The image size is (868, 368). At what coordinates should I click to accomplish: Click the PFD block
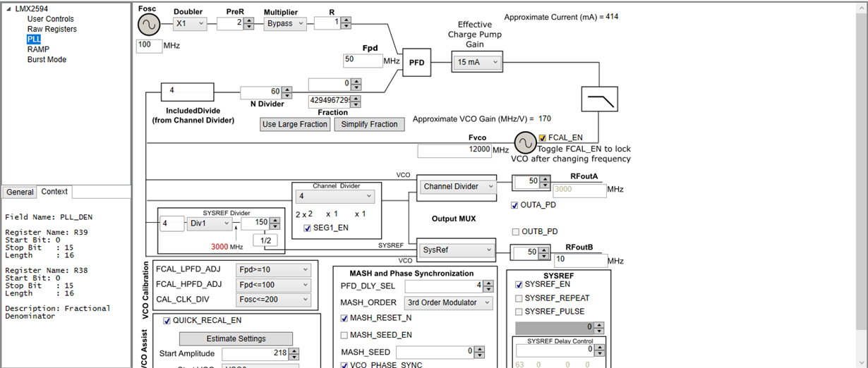(x=416, y=62)
